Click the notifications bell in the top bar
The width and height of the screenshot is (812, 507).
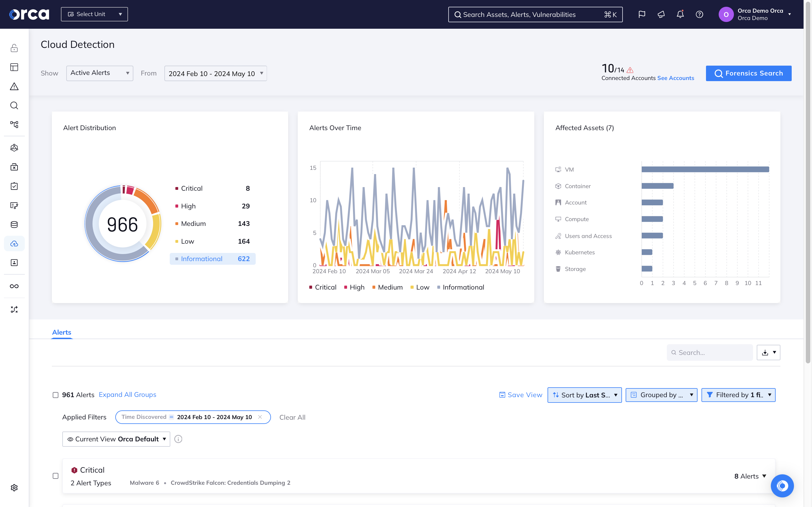[x=680, y=14]
